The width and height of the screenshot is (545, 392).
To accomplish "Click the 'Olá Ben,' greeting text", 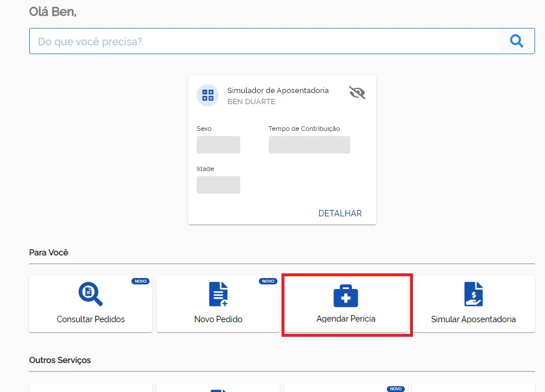I will (x=53, y=12).
